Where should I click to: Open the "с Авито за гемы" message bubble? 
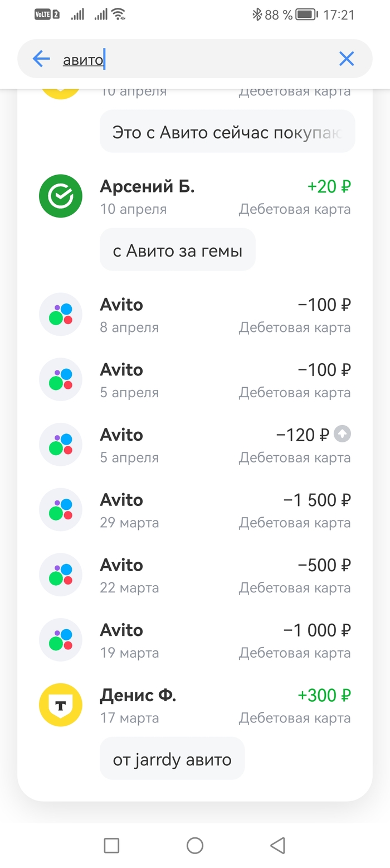[177, 250]
